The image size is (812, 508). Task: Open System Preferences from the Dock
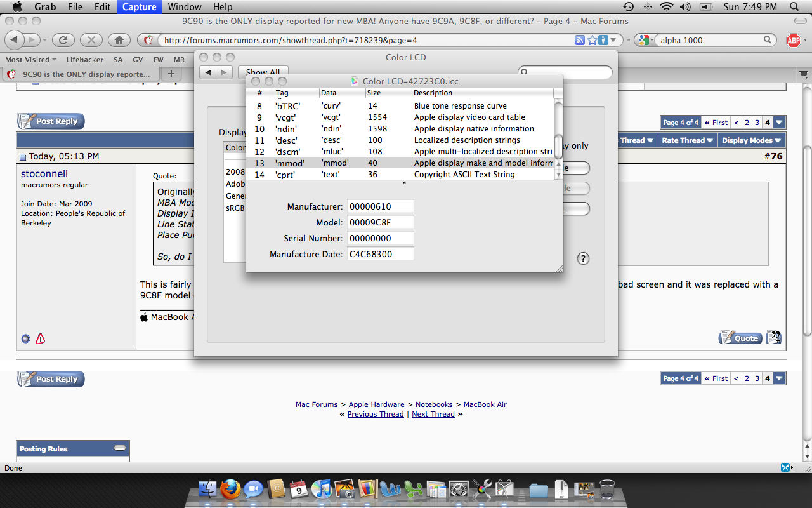[x=458, y=489]
